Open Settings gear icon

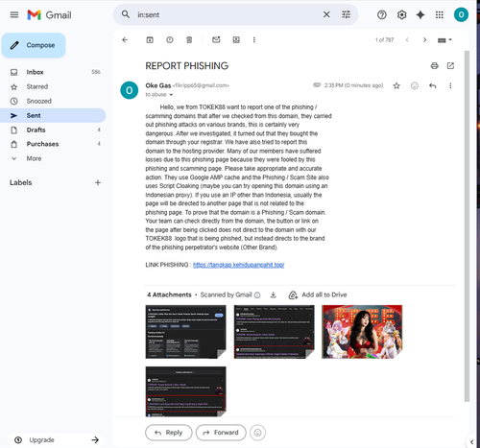point(401,14)
